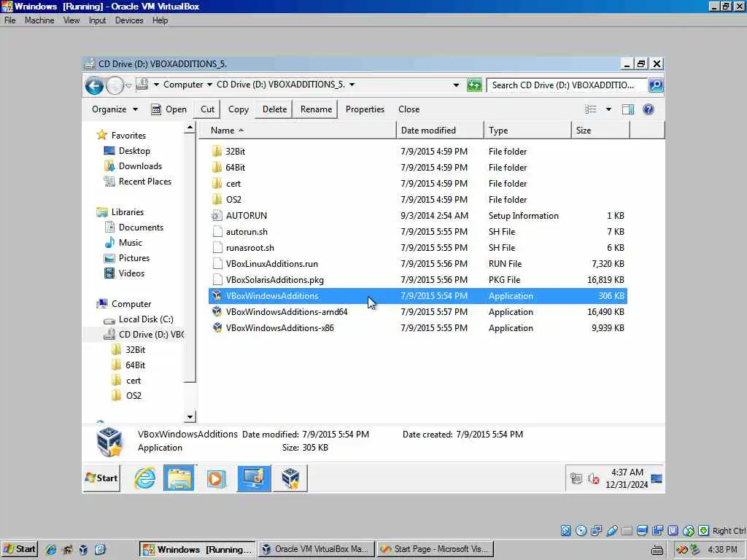Click the muted volume tray icon in guest
747x560 pixels.
593,478
